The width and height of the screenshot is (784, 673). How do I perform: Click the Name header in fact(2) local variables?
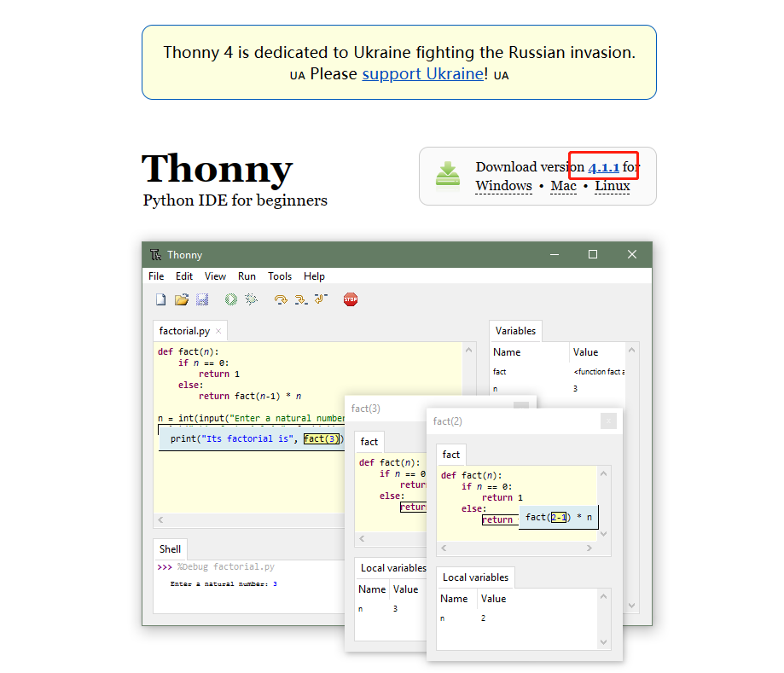click(x=454, y=599)
